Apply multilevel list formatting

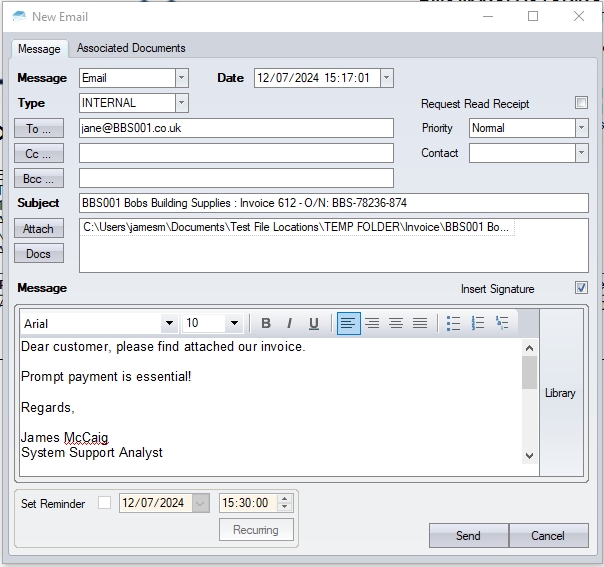point(502,323)
